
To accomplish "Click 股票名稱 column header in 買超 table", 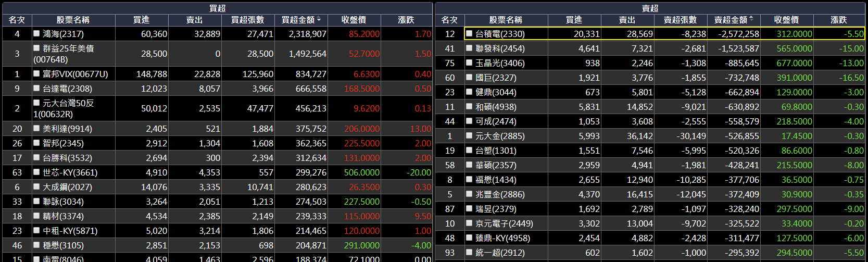I will point(73,20).
